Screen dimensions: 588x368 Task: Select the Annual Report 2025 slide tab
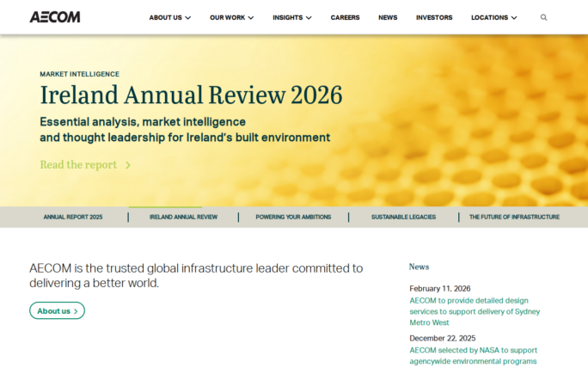coord(73,218)
